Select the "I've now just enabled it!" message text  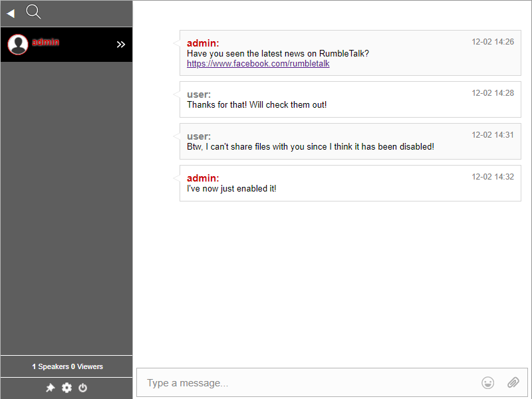[x=231, y=189]
